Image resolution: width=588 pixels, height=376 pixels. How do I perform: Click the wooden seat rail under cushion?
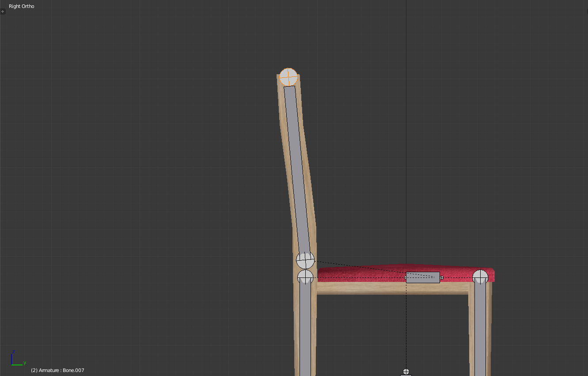(389, 288)
